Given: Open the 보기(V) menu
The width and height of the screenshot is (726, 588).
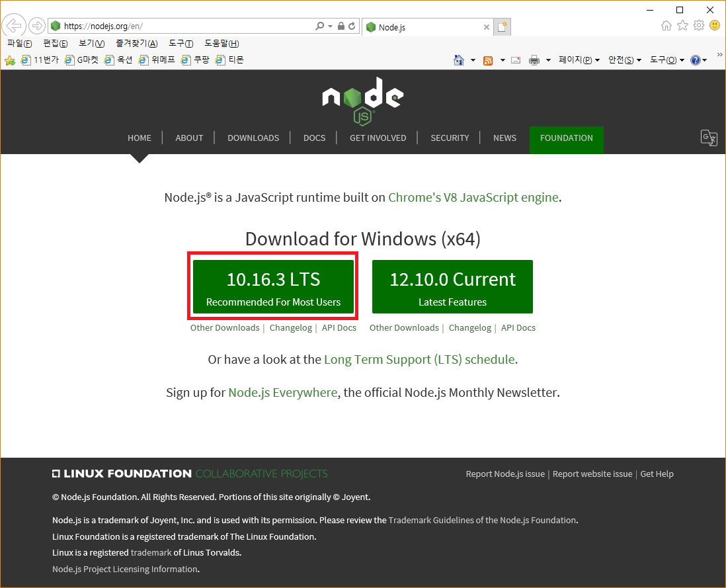Looking at the screenshot, I should pos(91,44).
